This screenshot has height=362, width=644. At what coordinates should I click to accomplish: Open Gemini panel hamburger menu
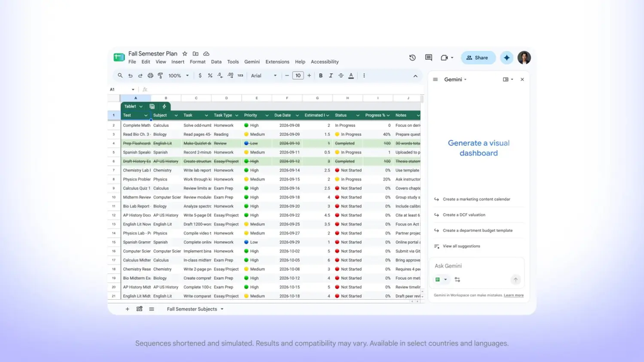pos(435,80)
